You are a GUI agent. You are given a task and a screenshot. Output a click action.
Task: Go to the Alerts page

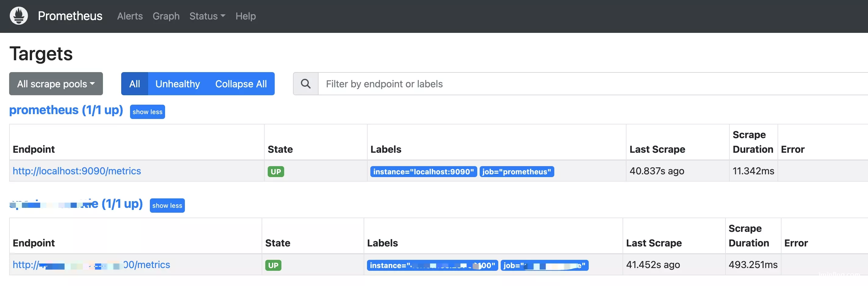130,16
